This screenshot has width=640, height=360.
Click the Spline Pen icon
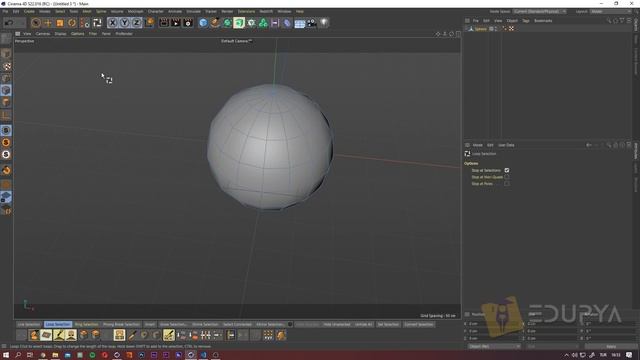(215, 23)
